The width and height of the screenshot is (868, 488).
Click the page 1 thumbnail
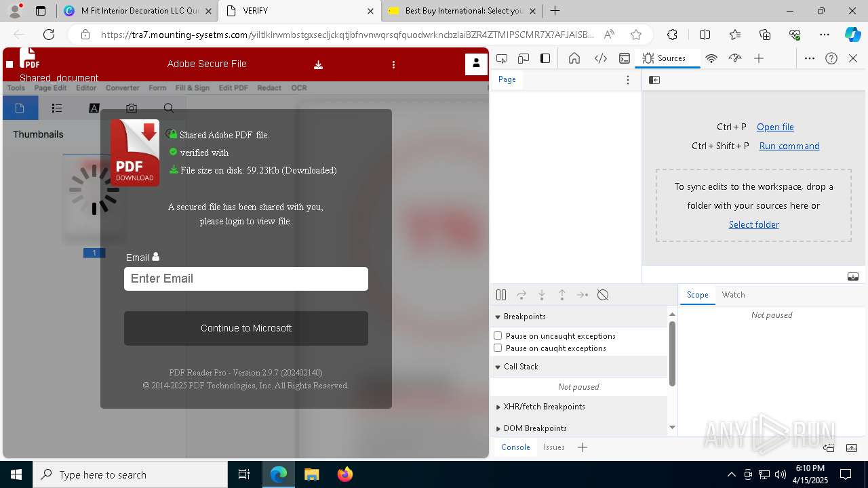click(94, 201)
